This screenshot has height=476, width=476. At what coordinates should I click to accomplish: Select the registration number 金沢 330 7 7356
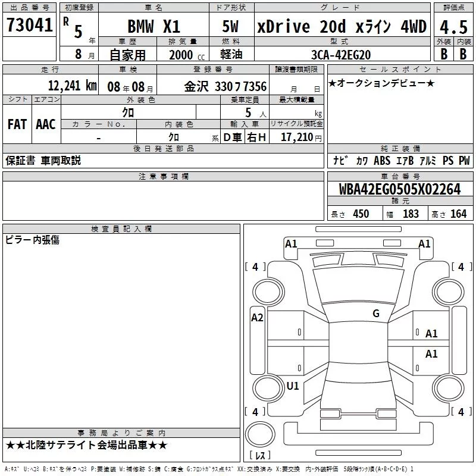tap(226, 86)
